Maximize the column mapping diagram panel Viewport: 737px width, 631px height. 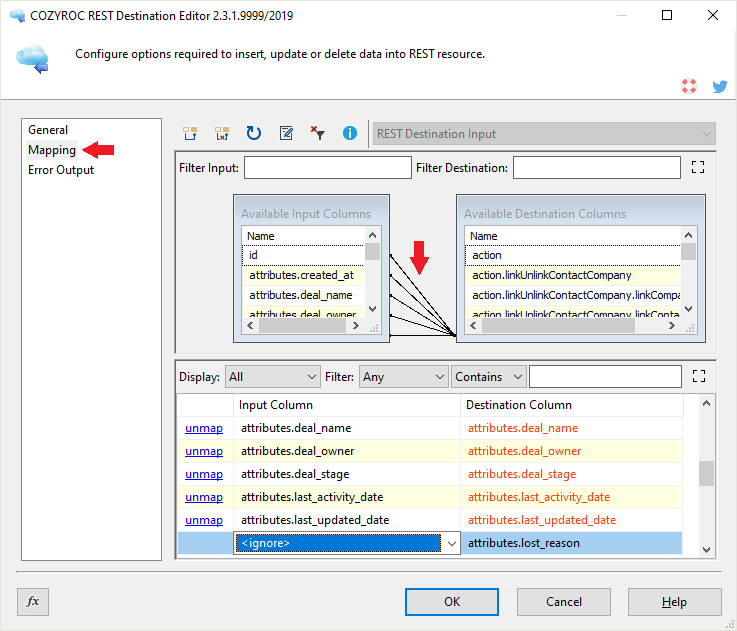tap(698, 167)
